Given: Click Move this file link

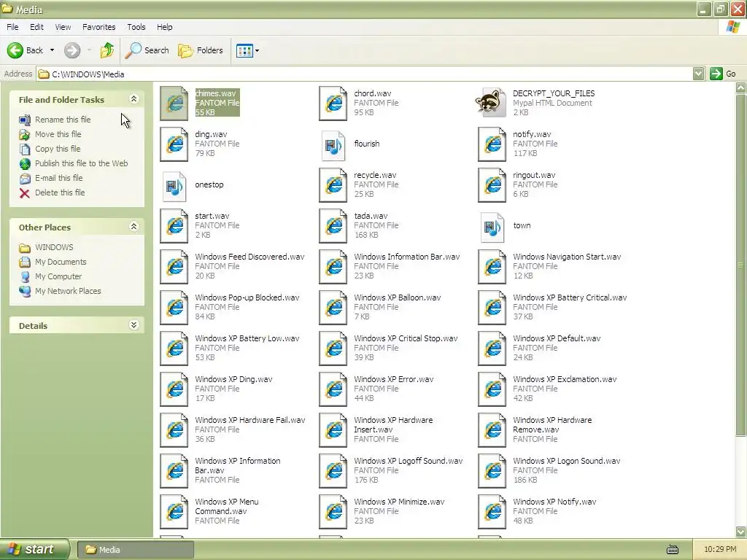Looking at the screenshot, I should [58, 134].
